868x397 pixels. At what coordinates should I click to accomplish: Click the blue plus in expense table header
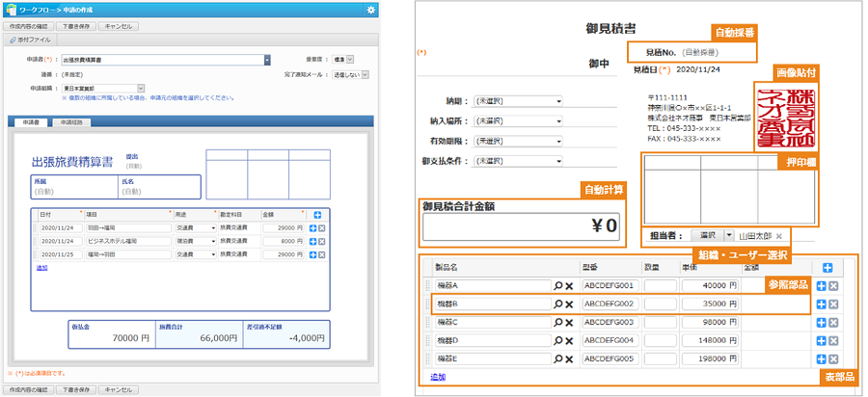319,214
